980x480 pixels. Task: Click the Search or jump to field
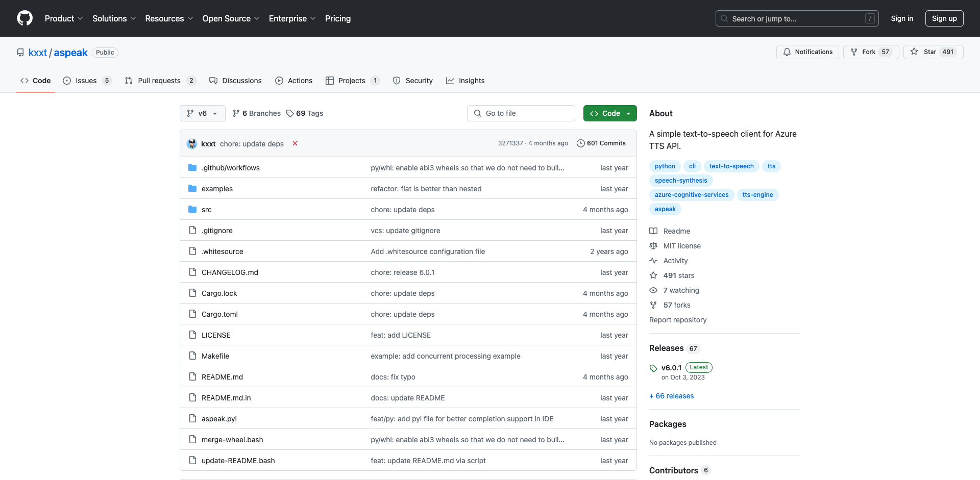coord(797,18)
